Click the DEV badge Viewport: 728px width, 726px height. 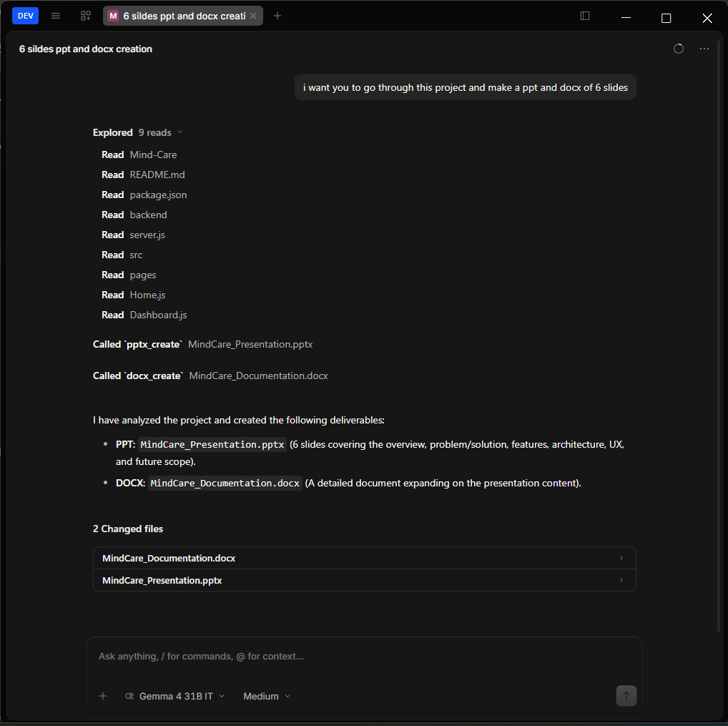click(26, 16)
